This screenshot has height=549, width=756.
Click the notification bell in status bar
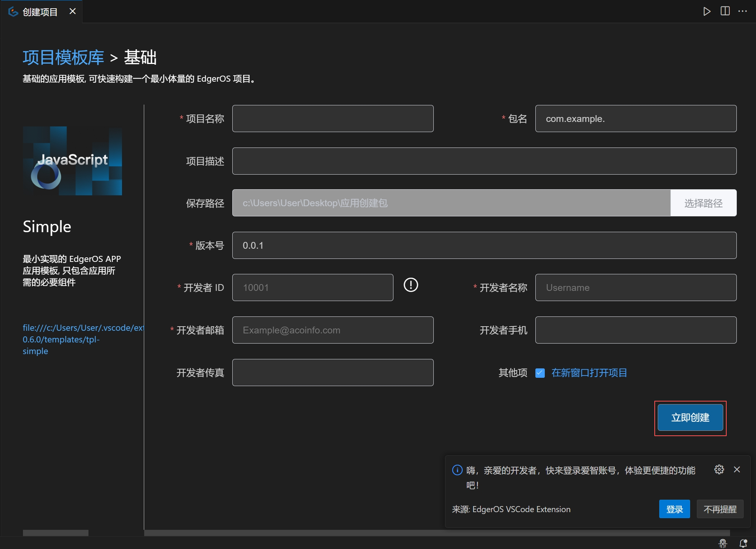pos(743,543)
